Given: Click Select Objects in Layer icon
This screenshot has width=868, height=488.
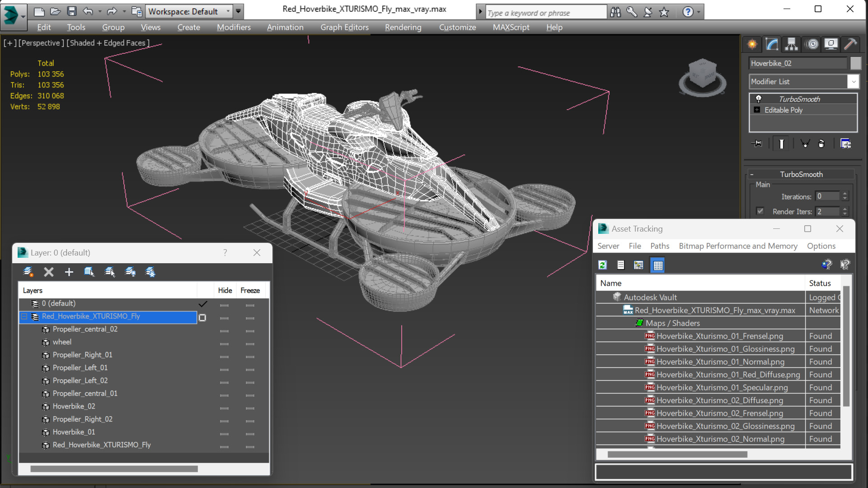Looking at the screenshot, I should point(89,272).
